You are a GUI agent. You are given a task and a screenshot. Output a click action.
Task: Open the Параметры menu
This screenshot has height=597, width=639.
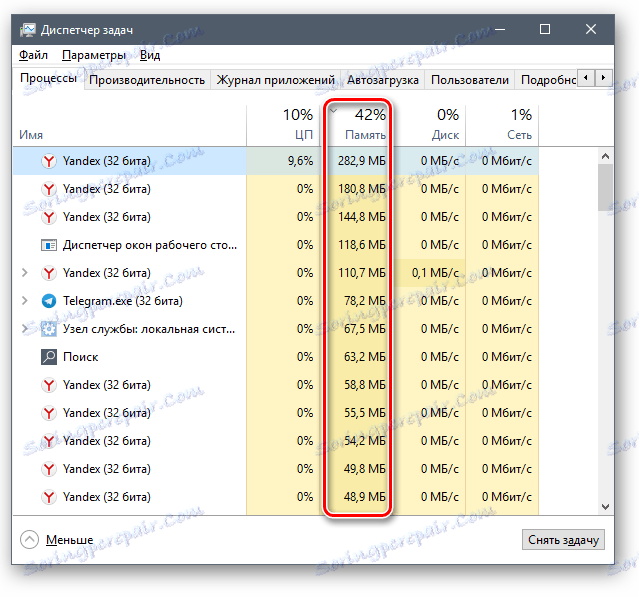coord(94,55)
